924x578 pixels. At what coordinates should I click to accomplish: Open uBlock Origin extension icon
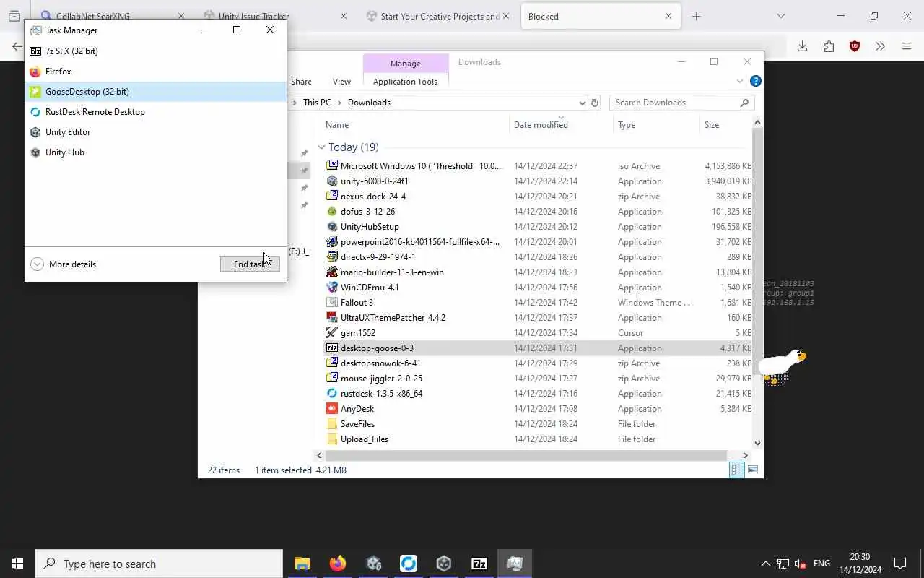855,46
